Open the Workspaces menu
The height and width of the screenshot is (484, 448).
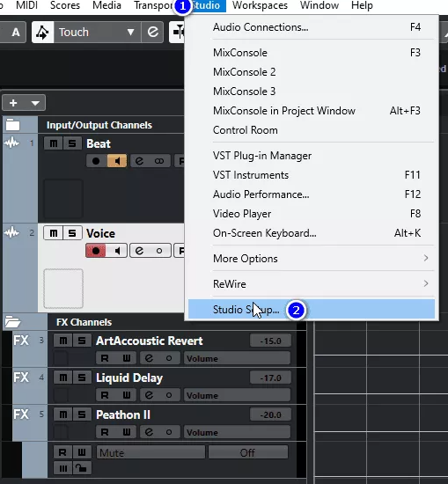tap(260, 5)
